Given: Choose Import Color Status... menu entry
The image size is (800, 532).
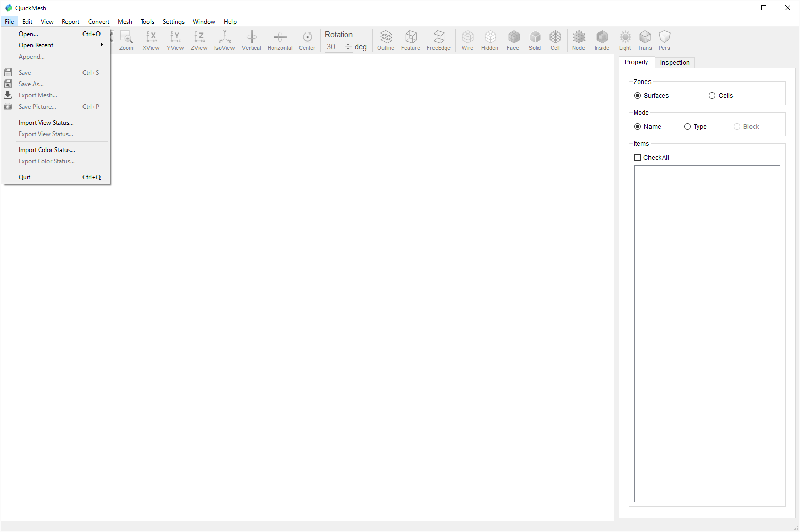Looking at the screenshot, I should [x=56, y=150].
